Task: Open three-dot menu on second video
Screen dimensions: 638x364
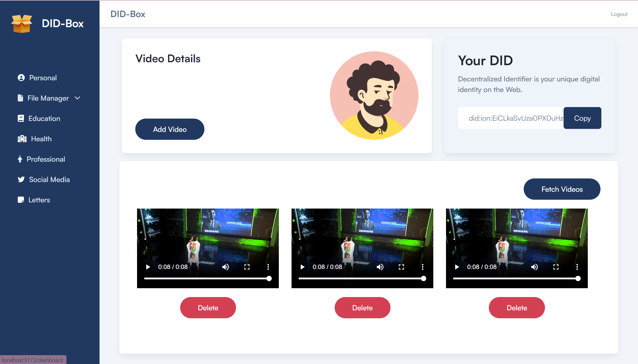Action: (423, 267)
